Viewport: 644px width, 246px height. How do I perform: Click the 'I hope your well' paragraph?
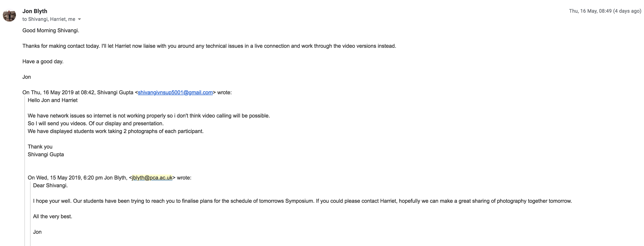click(302, 201)
